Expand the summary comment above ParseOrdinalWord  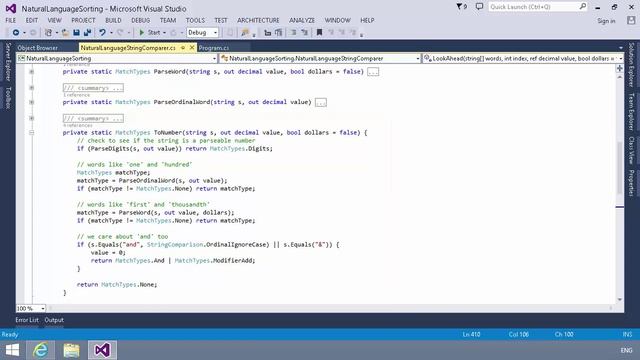click(31, 88)
